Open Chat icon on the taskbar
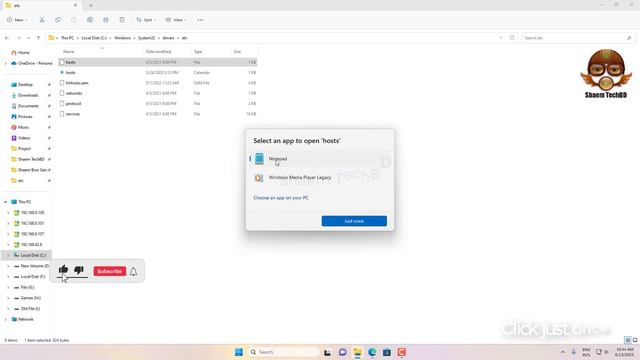Screen dimensions: 640x360 pos(342,352)
